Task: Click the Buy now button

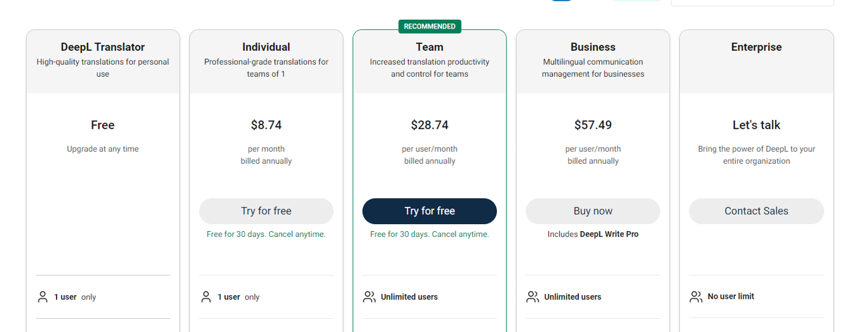Action: point(593,211)
